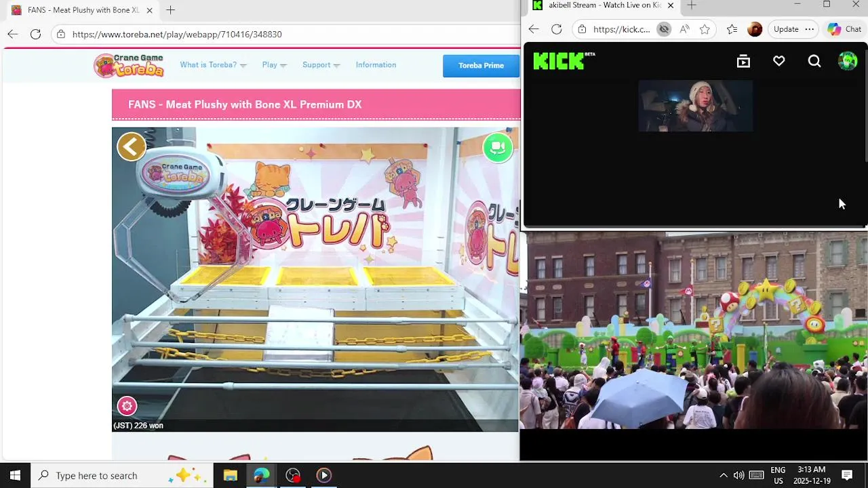Open the Favorites list icon
This screenshot has width=868, height=488.
pyautogui.click(x=732, y=29)
